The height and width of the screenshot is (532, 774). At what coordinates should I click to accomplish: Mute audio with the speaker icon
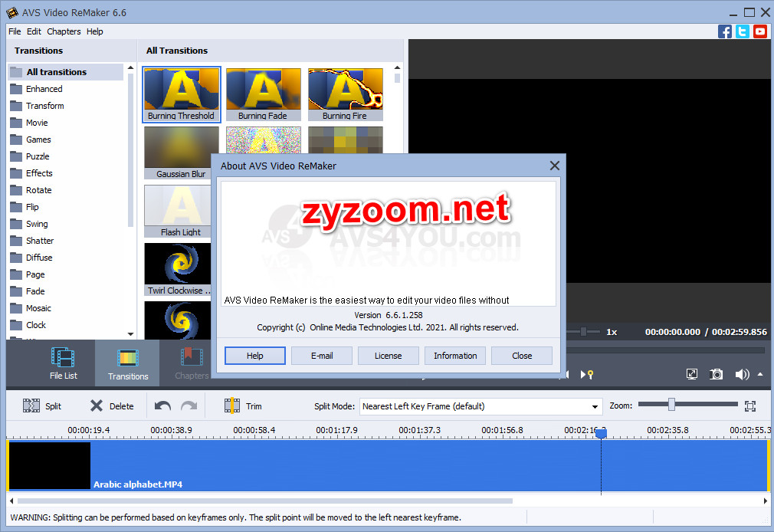741,374
